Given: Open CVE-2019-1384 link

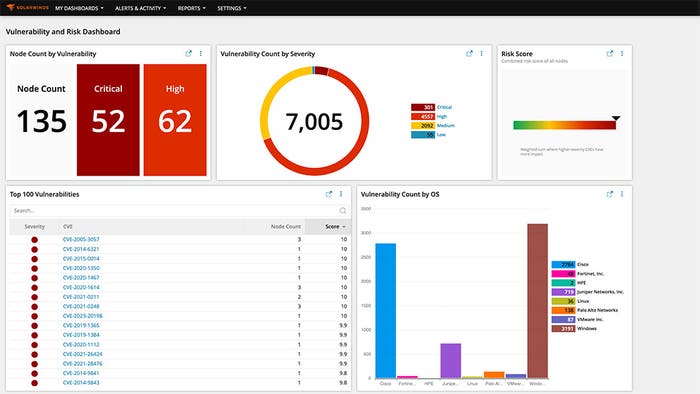Looking at the screenshot, I should coord(81,335).
